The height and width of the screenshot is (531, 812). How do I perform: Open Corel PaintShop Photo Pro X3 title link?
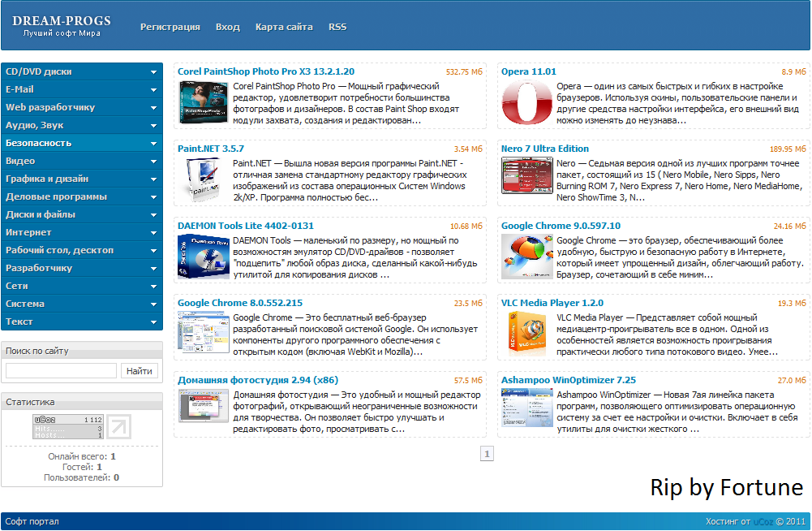click(x=266, y=71)
